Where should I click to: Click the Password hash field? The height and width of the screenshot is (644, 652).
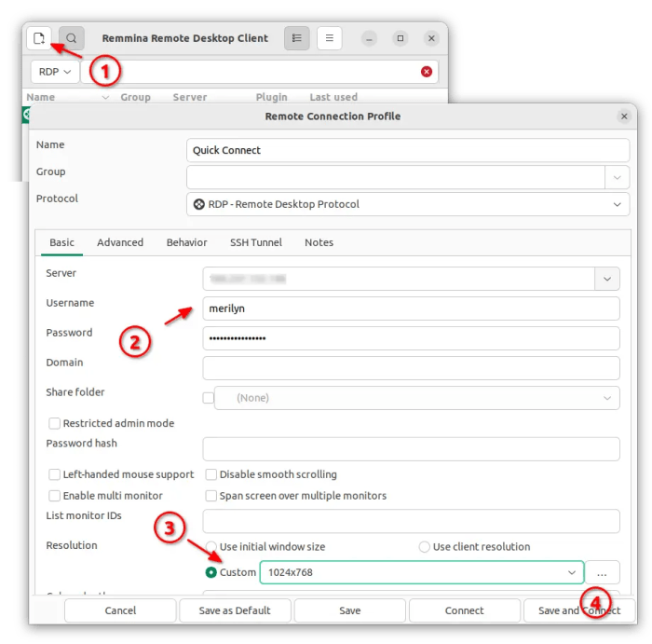click(x=412, y=449)
